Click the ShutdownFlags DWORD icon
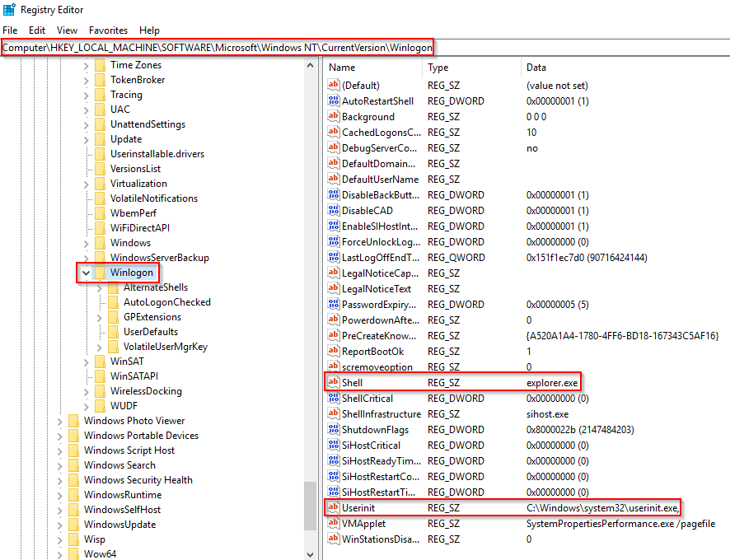Image resolution: width=730 pixels, height=560 pixels. 334,430
